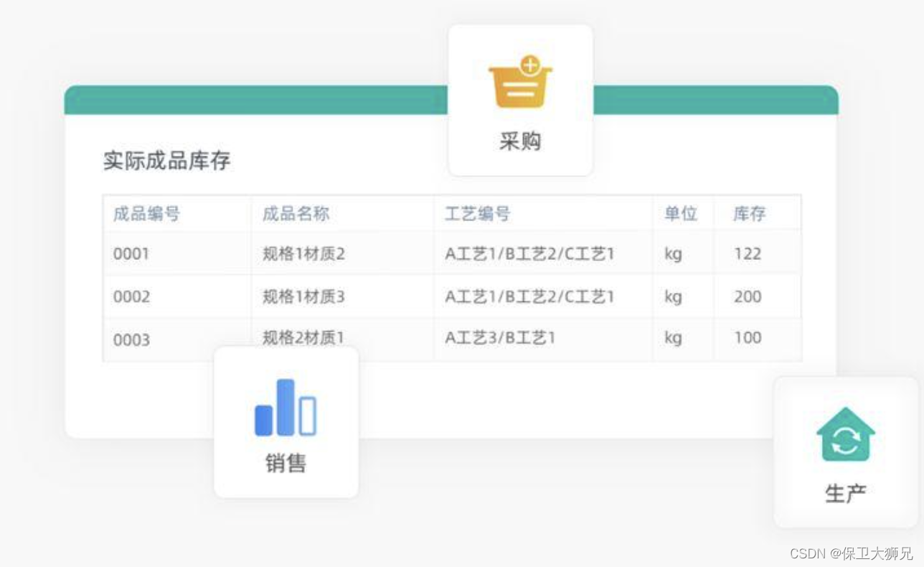Click the 工艺编号 column header
The image size is (924, 567).
pos(478,214)
